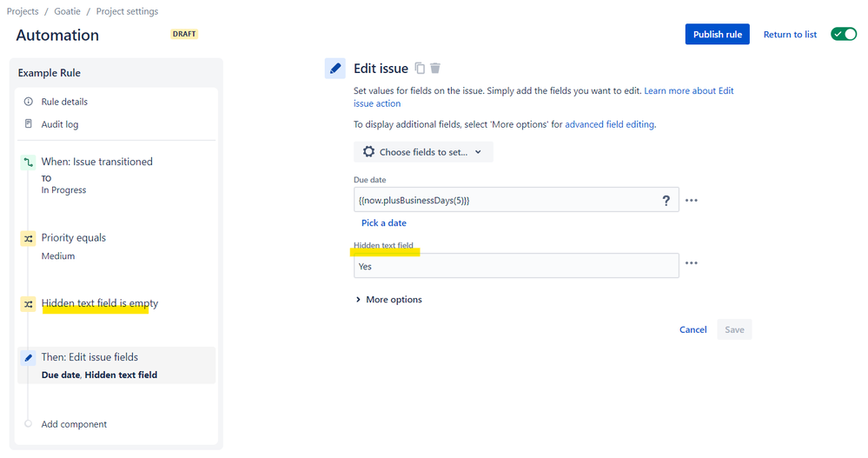Click Project settings in breadcrumb
868x458 pixels.
(127, 11)
